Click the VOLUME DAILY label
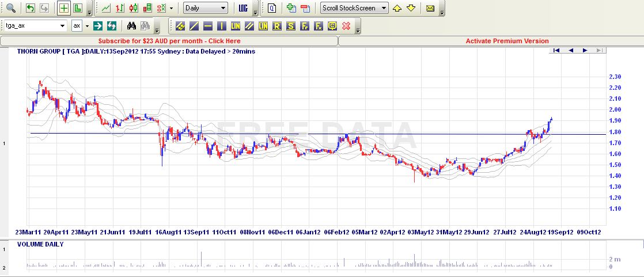The image size is (644, 277). pyautogui.click(x=40, y=244)
